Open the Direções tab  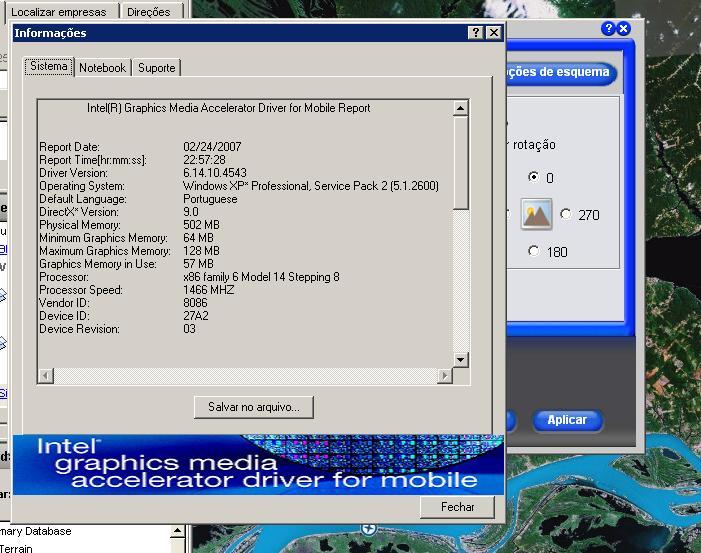coord(149,12)
